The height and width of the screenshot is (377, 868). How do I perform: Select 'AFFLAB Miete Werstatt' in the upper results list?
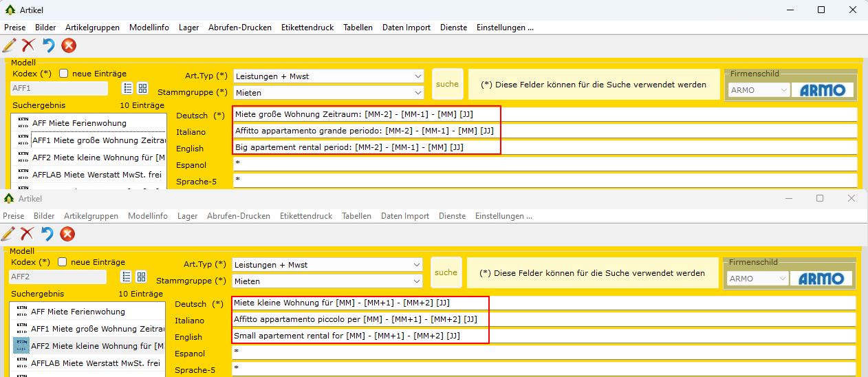click(x=96, y=175)
